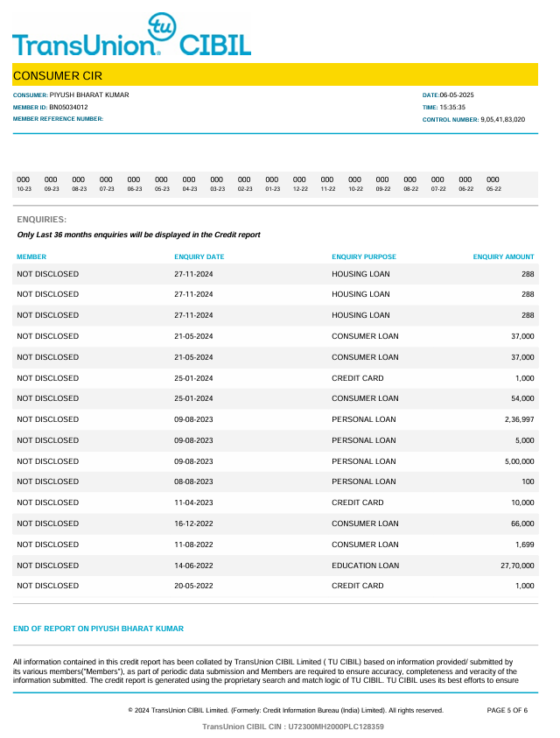
Task: Click the ENQUIRIES section heading
Action: pos(41,220)
